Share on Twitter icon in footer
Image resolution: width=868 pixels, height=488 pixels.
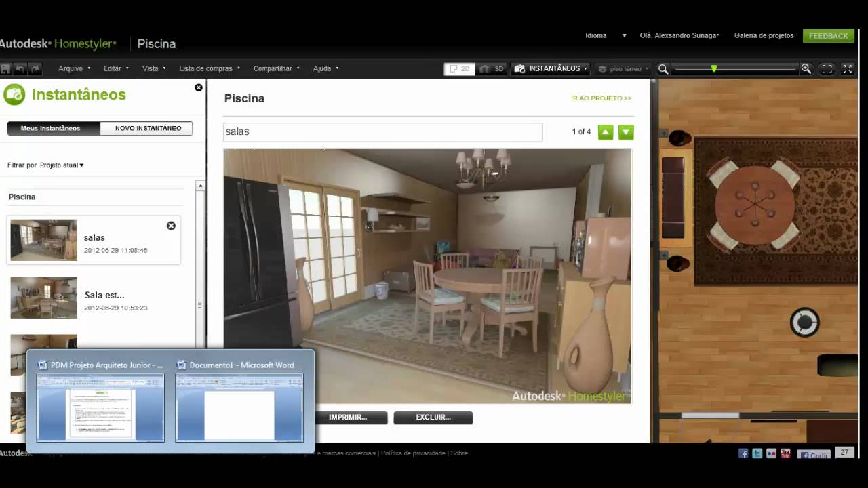pos(757,453)
